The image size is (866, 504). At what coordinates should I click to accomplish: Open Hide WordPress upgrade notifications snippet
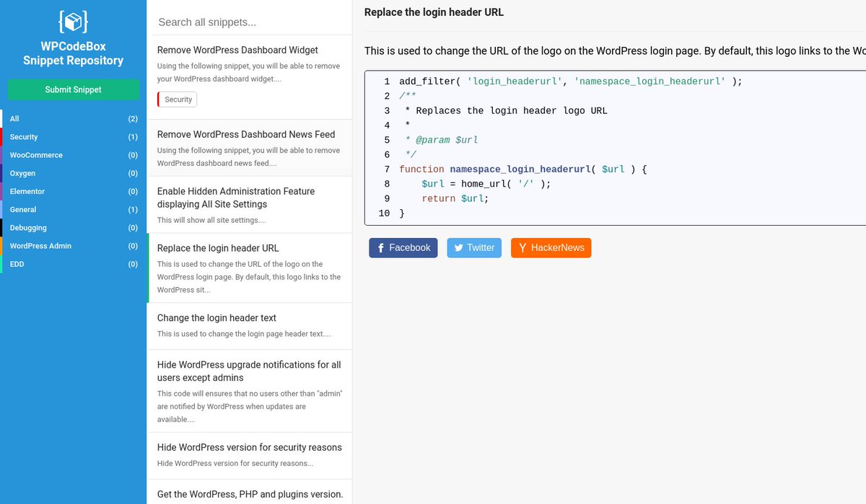coord(250,391)
